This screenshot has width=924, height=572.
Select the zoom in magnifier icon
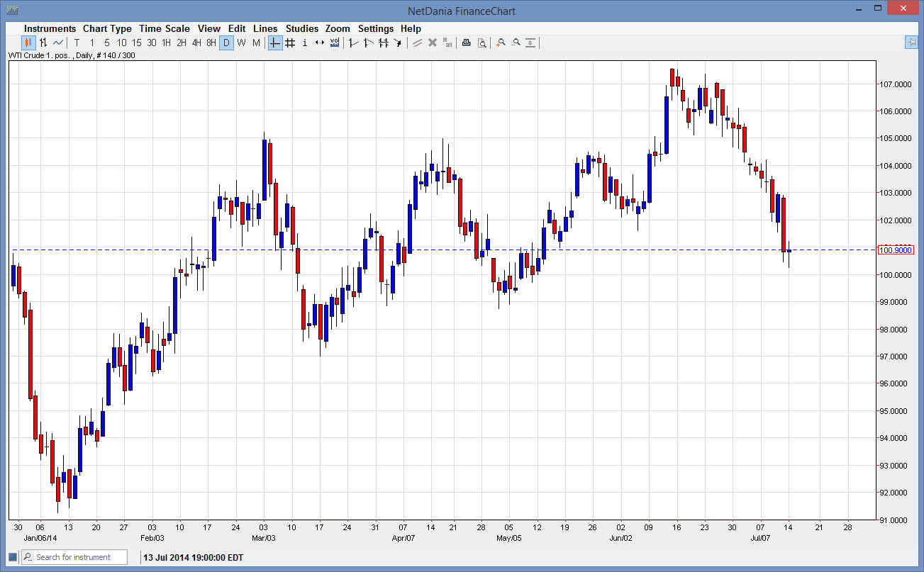coord(500,43)
